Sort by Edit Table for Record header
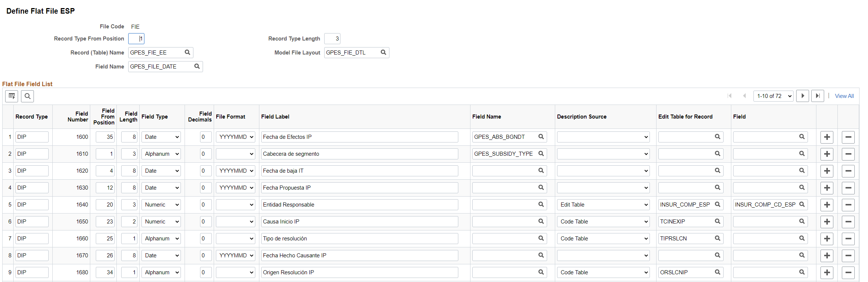 pyautogui.click(x=685, y=117)
